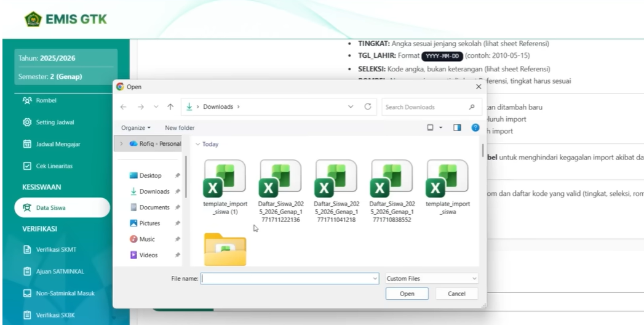Refresh the Downloads folder view
The image size is (644, 325).
pyautogui.click(x=368, y=106)
